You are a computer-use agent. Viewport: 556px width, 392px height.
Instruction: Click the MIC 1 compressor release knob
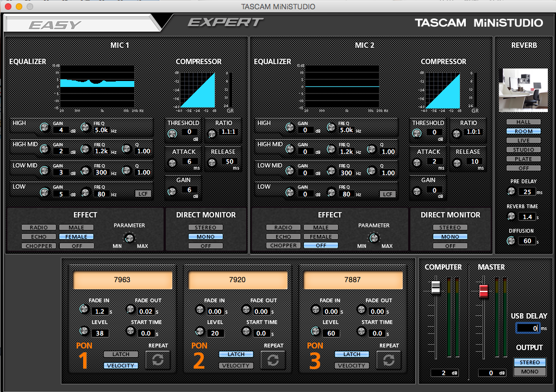tap(212, 163)
